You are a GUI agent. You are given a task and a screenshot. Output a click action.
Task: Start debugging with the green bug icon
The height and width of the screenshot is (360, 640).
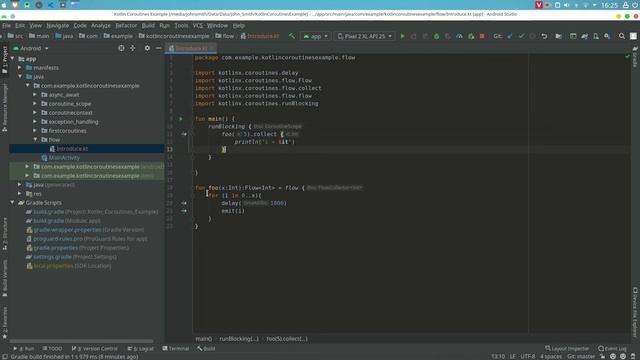[436, 36]
